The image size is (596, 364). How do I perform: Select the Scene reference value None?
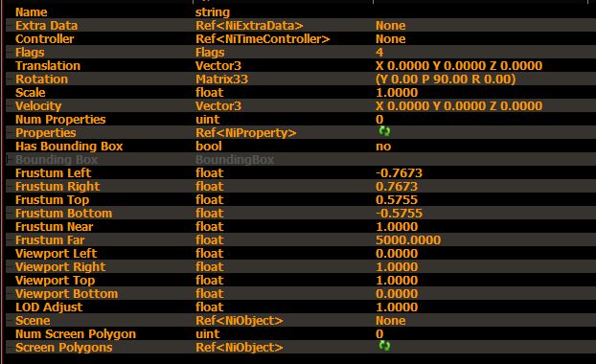390,321
